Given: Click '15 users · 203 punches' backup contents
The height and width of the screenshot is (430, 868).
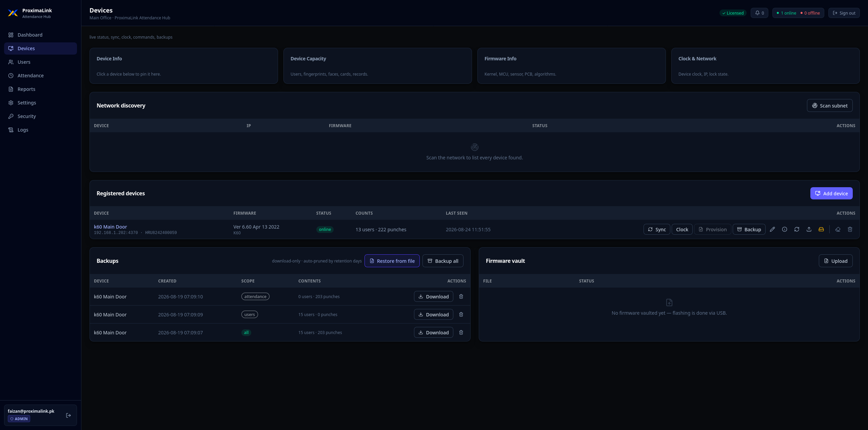Looking at the screenshot, I should pos(320,332).
